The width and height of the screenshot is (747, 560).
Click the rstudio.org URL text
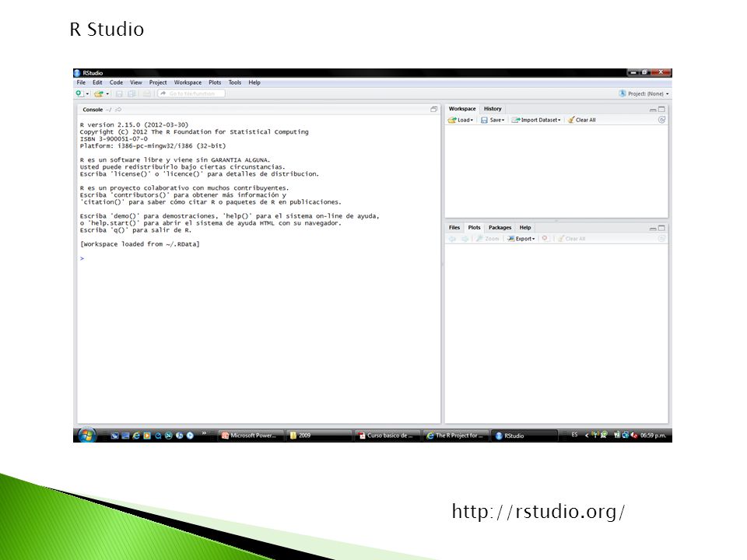click(x=538, y=512)
